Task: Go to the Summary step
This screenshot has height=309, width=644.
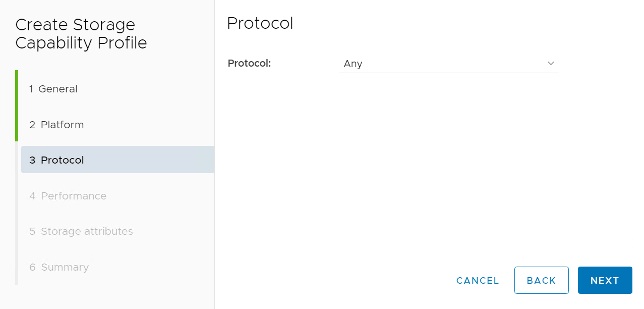Action: 65,267
